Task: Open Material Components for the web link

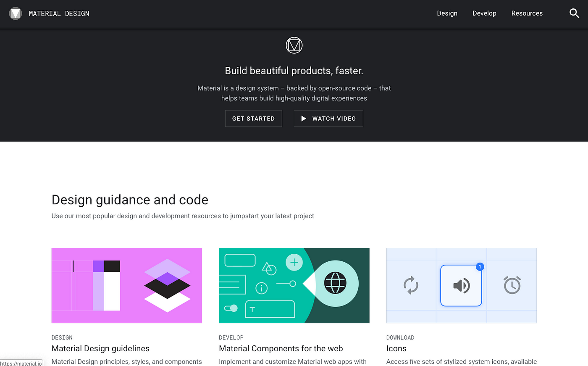Action: pyautogui.click(x=281, y=348)
